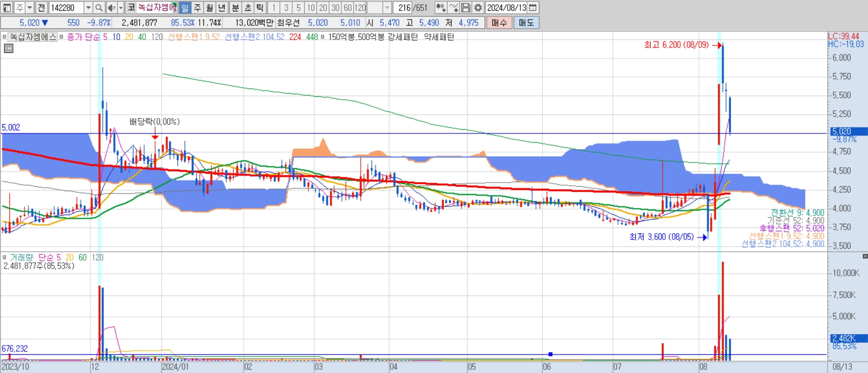
Task: Select the 월 monthly period toggle
Action: coord(209,8)
